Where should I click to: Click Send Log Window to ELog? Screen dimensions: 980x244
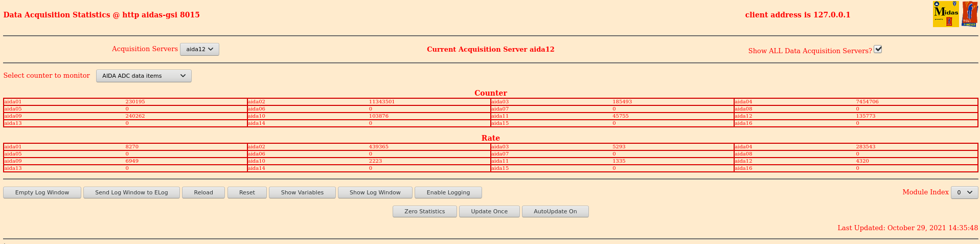131,193
